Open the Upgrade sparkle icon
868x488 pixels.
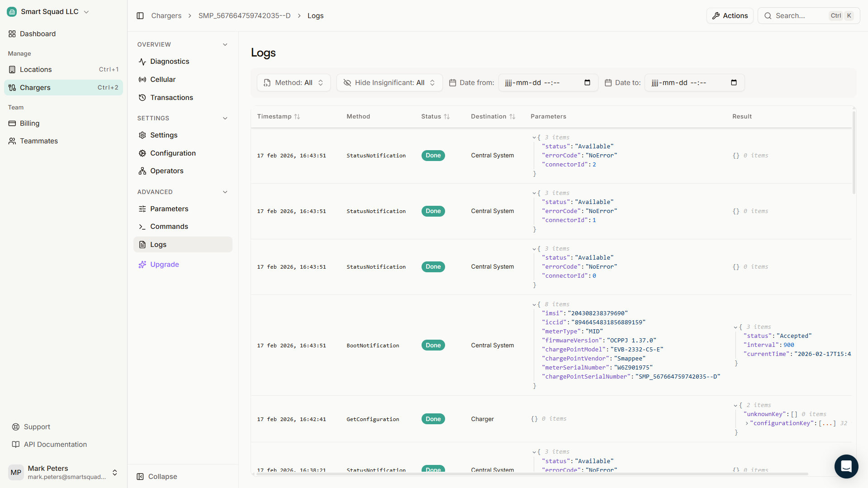click(142, 264)
